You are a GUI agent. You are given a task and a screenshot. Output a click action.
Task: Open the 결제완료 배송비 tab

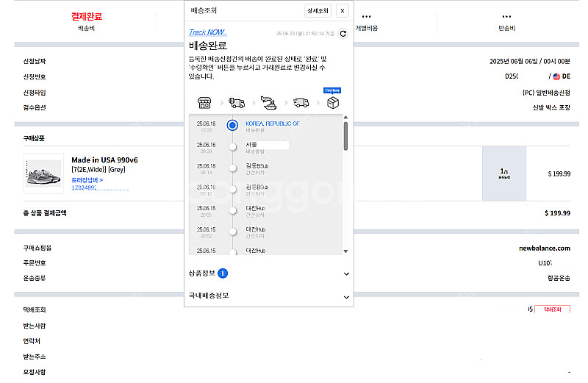click(x=87, y=21)
